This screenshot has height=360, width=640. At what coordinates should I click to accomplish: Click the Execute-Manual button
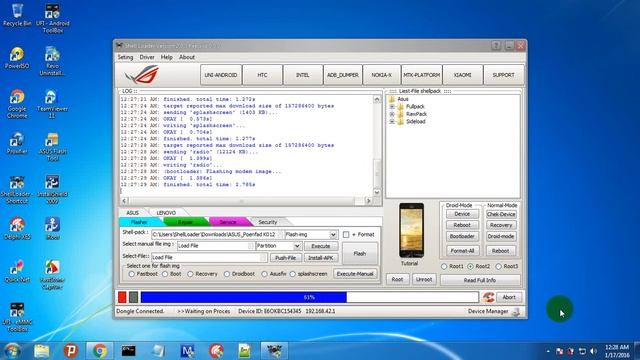point(355,274)
